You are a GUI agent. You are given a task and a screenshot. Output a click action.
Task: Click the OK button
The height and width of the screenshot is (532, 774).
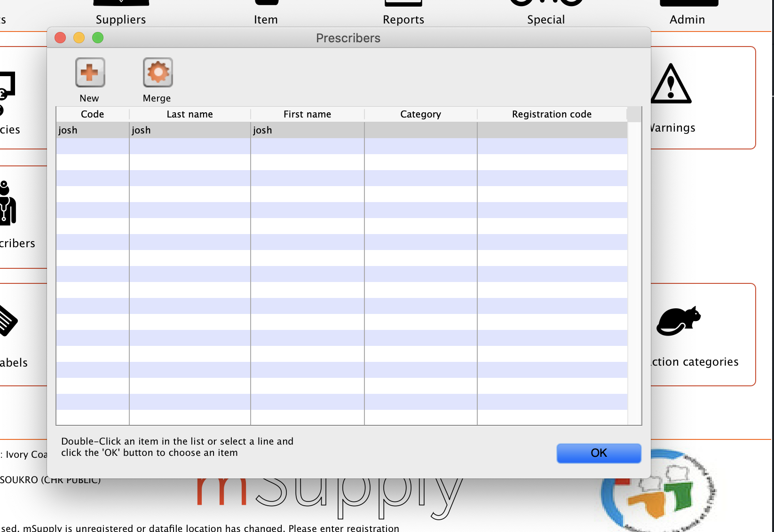(x=598, y=453)
